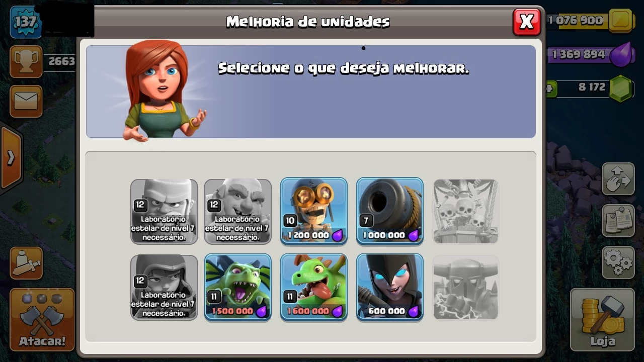Tap the locked Boxer Giant level 12 card
The image size is (644, 362).
point(237,211)
